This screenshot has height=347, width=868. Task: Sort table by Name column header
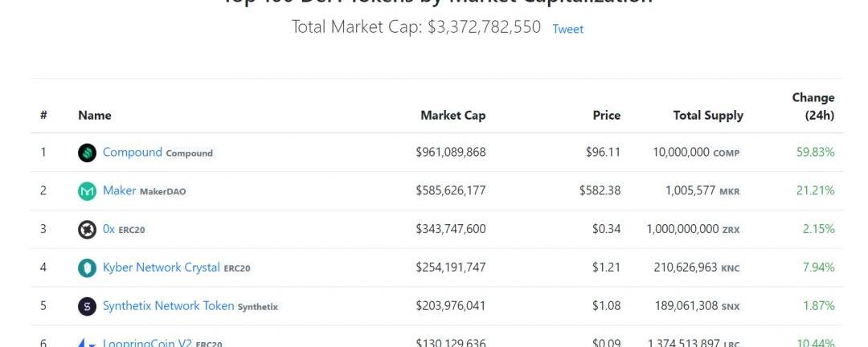[x=95, y=115]
